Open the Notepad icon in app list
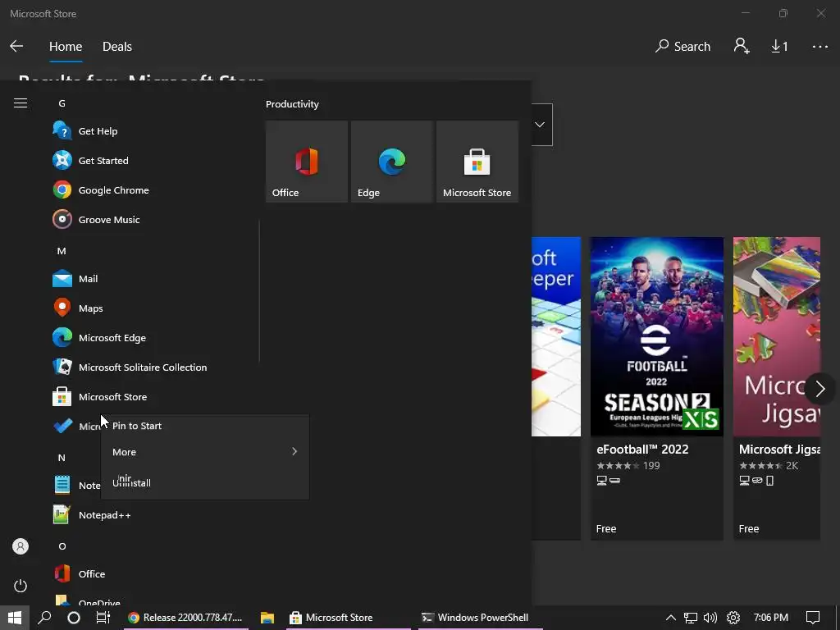 click(62, 485)
